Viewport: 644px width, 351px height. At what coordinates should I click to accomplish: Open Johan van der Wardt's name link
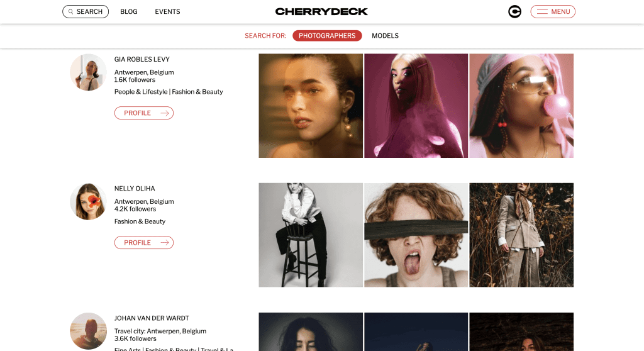point(152,318)
